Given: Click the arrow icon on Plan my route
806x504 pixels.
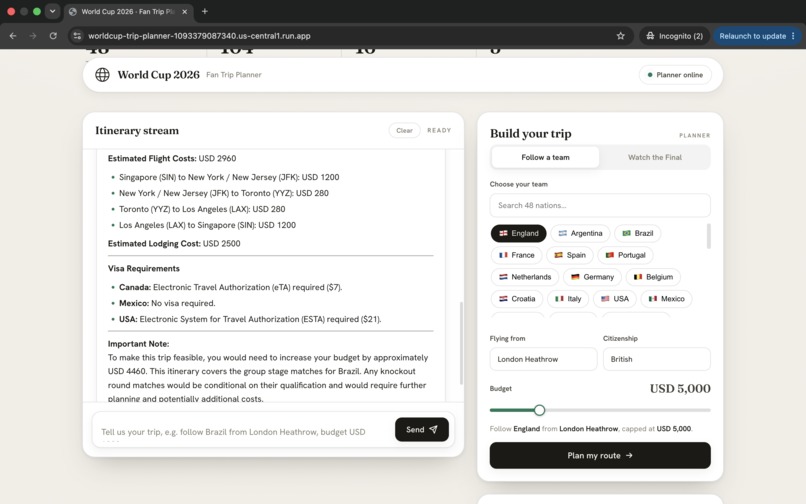Looking at the screenshot, I should pyautogui.click(x=629, y=456).
